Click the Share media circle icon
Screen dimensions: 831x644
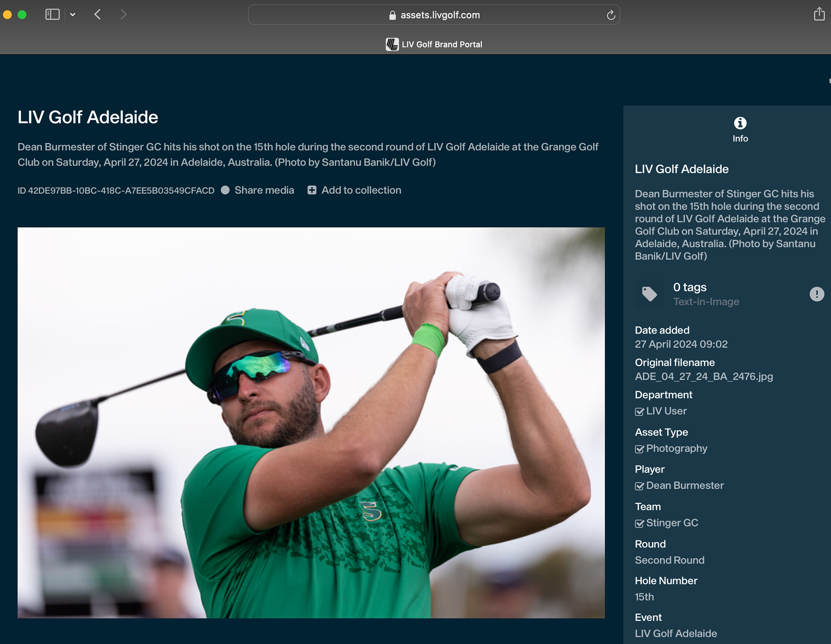point(225,190)
